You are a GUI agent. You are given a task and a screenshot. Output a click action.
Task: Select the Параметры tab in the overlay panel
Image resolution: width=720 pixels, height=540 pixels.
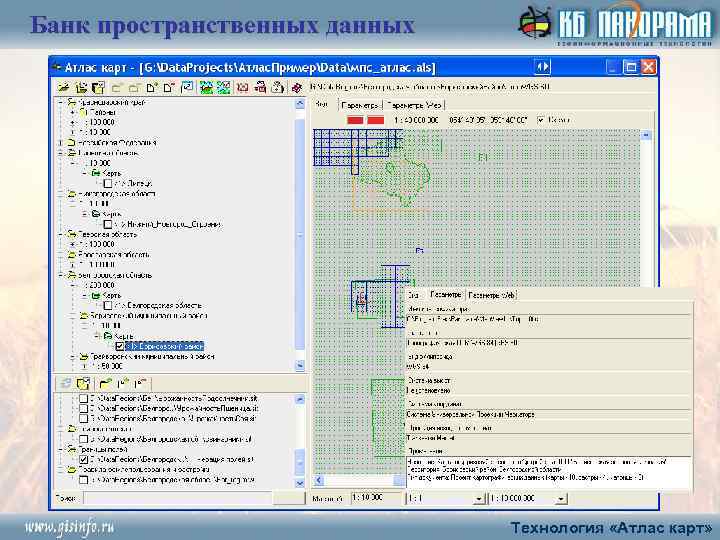(x=445, y=294)
